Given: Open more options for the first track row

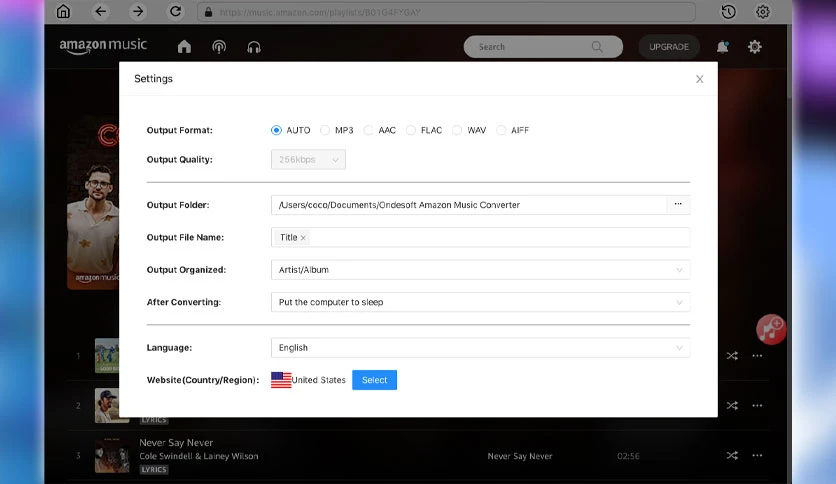Looking at the screenshot, I should coord(757,356).
